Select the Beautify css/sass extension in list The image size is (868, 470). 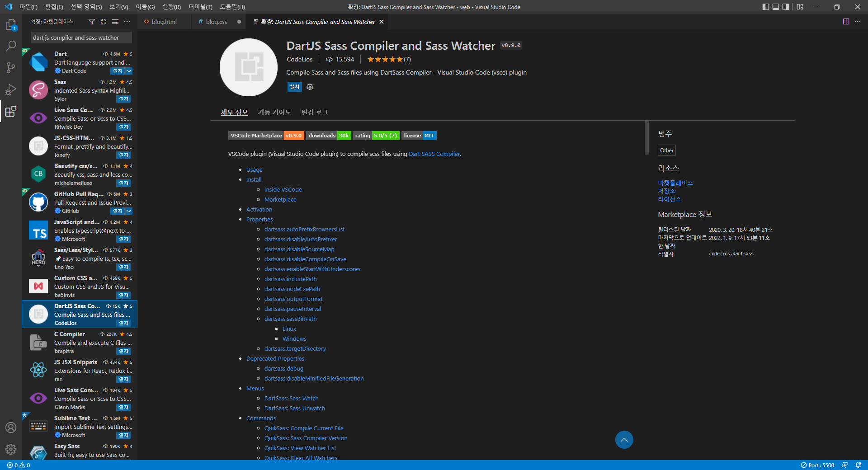coord(80,174)
